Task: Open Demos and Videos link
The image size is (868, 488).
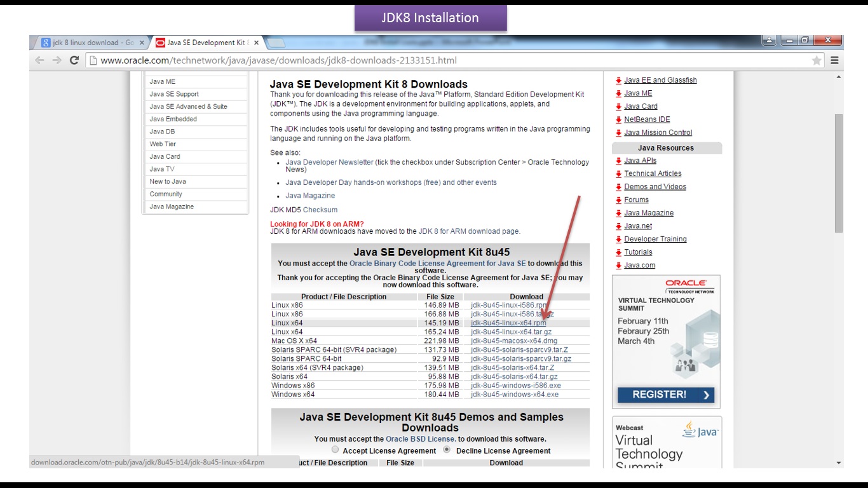Action: (655, 187)
